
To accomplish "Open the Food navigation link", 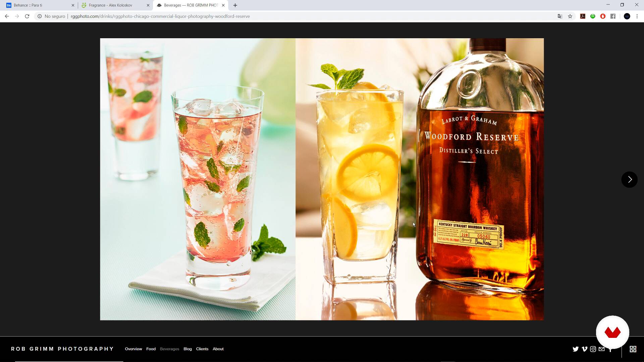I will pos(151,349).
